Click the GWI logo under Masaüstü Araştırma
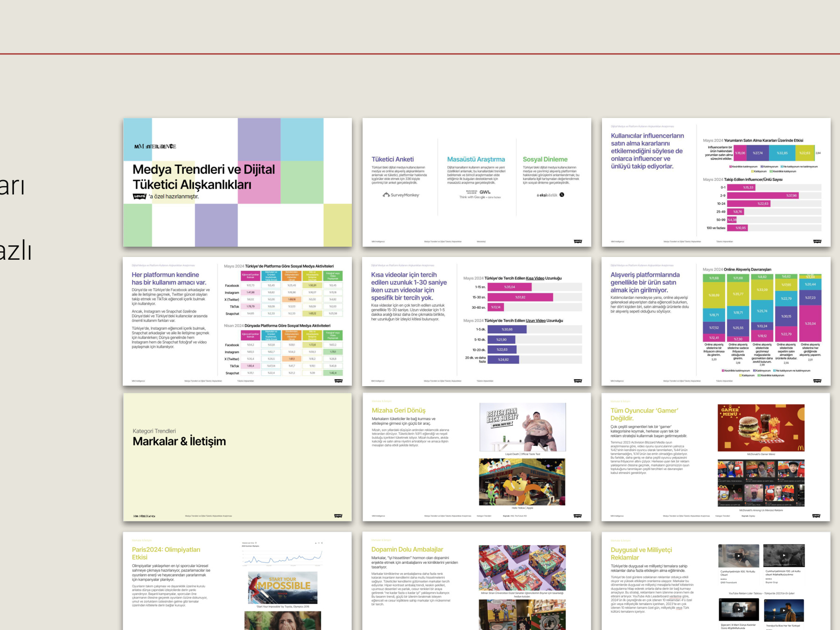 coord(485,192)
